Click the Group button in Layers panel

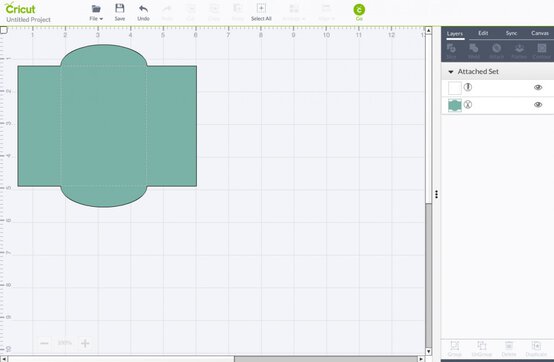[x=455, y=349]
